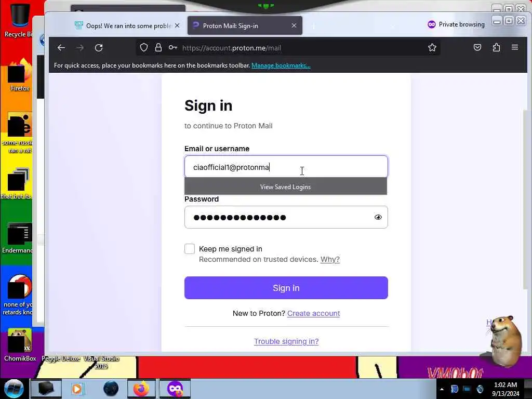The image size is (532, 399).
Task: Click the forward navigation arrow
Action: point(80,48)
